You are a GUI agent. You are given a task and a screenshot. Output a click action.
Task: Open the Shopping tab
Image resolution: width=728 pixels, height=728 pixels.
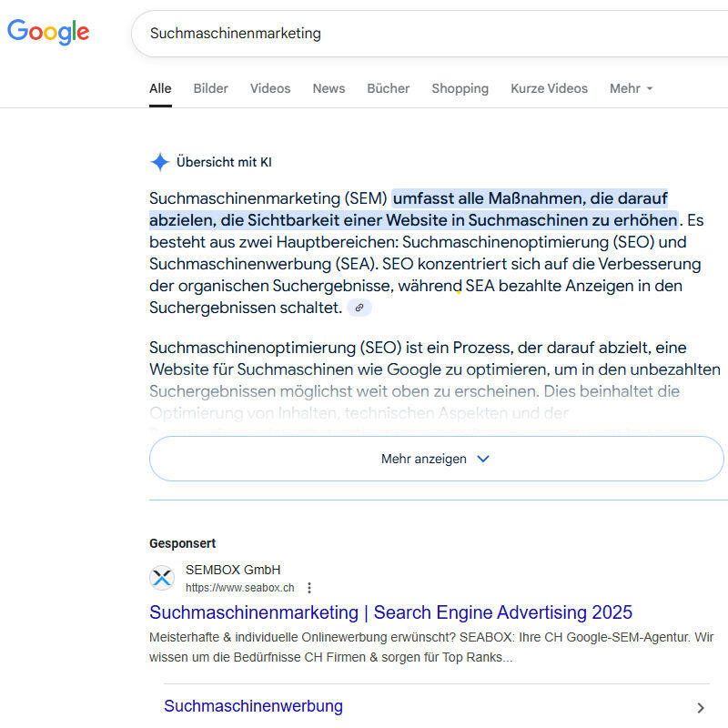point(460,88)
